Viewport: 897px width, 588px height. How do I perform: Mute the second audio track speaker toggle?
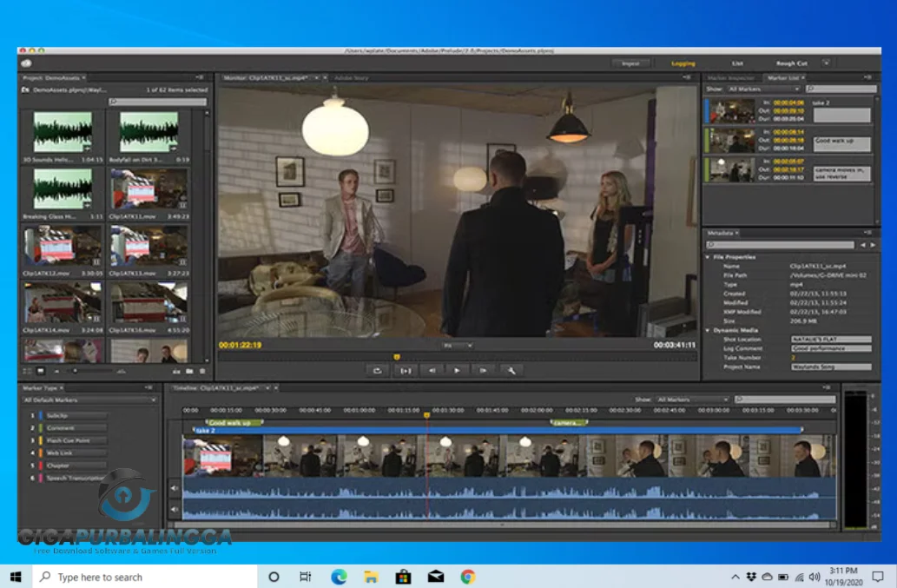175,509
